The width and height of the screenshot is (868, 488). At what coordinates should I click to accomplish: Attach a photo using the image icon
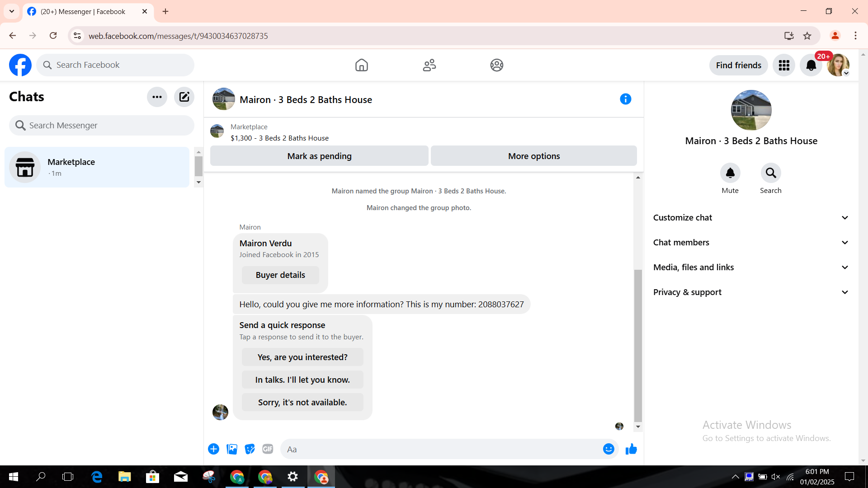tap(232, 449)
